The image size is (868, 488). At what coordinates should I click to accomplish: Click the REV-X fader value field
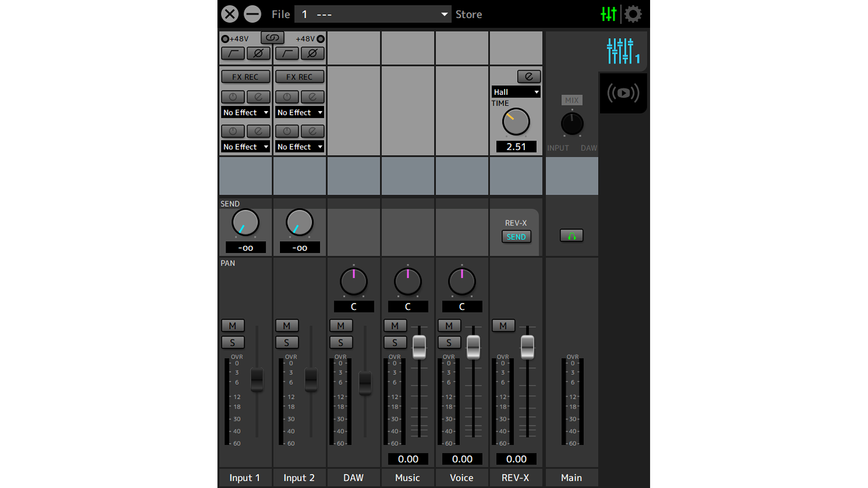coord(516,459)
